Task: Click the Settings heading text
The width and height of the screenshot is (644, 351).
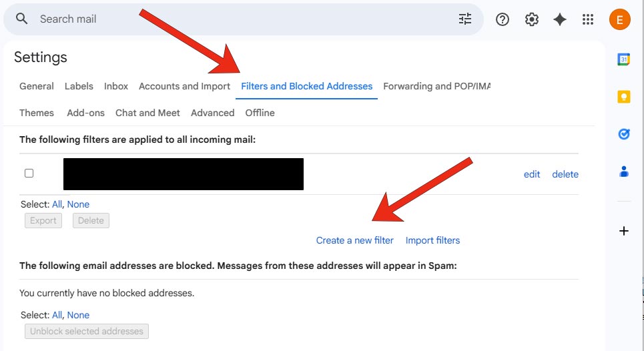Action: pos(40,57)
